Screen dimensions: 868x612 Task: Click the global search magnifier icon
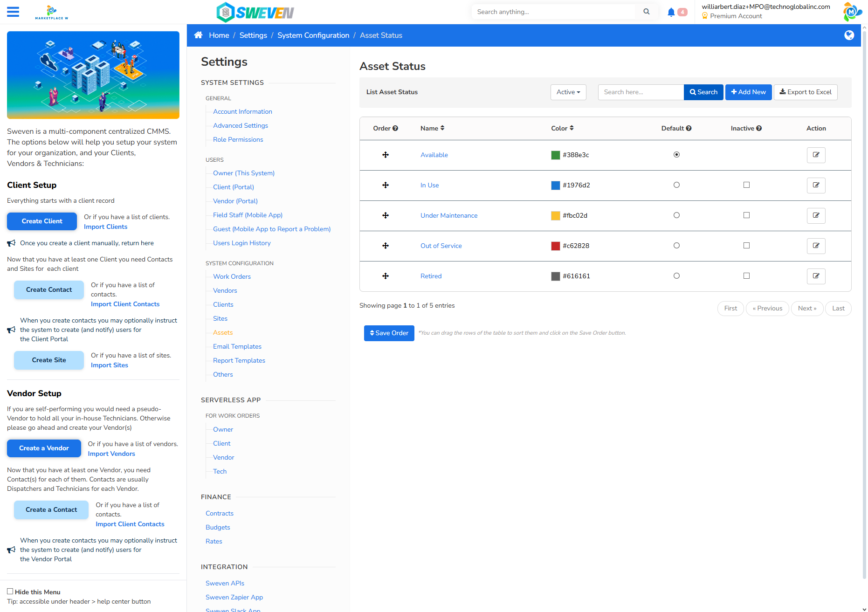(647, 12)
